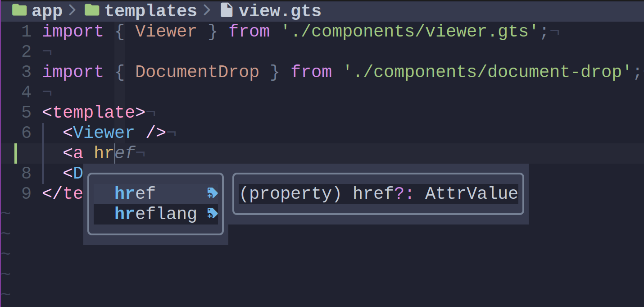Click the property tag icon beside hreflang
The image size is (644, 307).
[212, 213]
